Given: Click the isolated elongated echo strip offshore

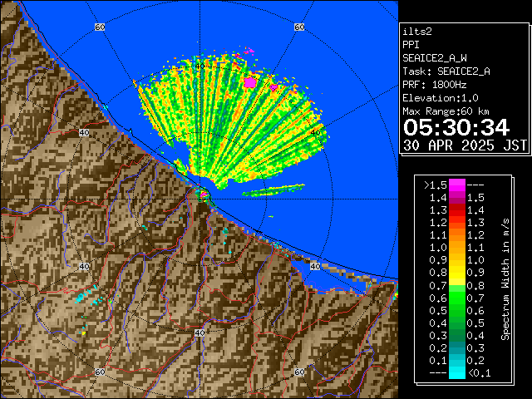Looking at the screenshot, I should coord(273,190).
